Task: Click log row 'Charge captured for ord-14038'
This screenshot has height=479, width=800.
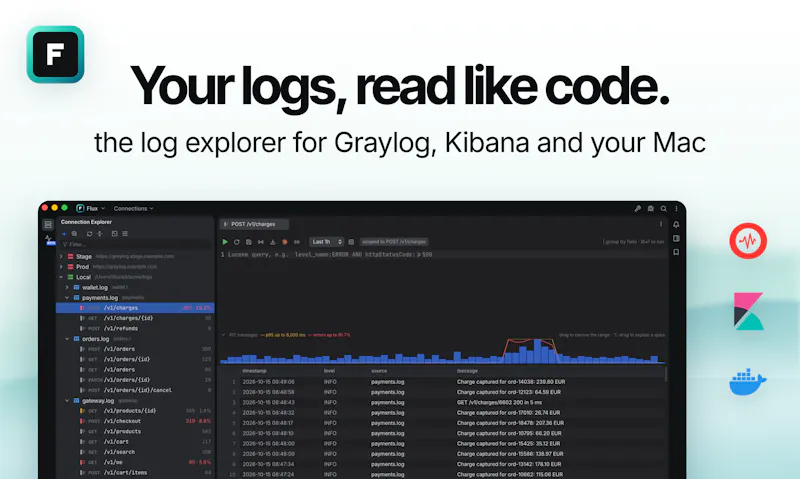Action: coord(443,382)
